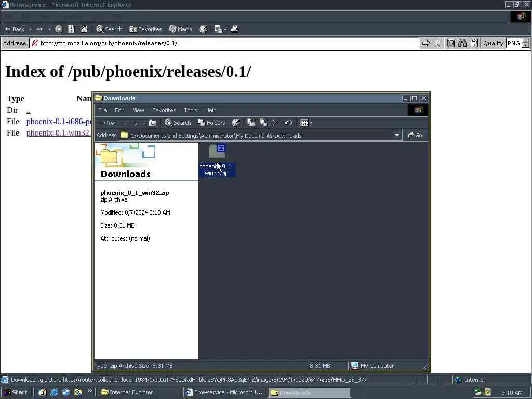
Task: Click 'Size: 8.31 MB' in the details pane
Action: [117, 225]
